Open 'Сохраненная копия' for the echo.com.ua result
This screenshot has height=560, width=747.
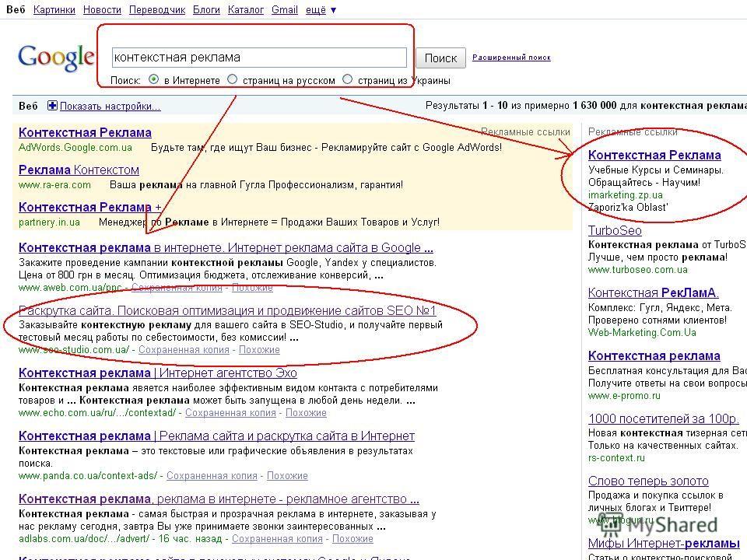pos(230,413)
